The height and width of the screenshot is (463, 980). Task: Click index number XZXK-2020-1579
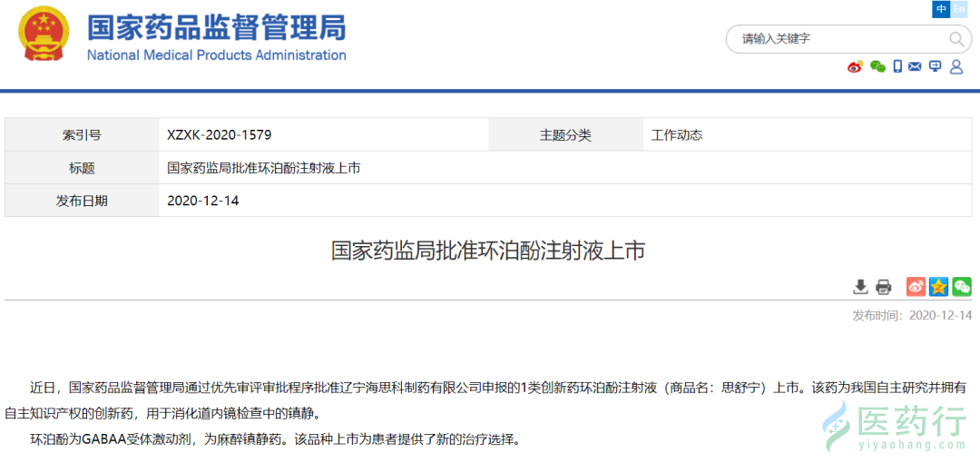pyautogui.click(x=219, y=134)
